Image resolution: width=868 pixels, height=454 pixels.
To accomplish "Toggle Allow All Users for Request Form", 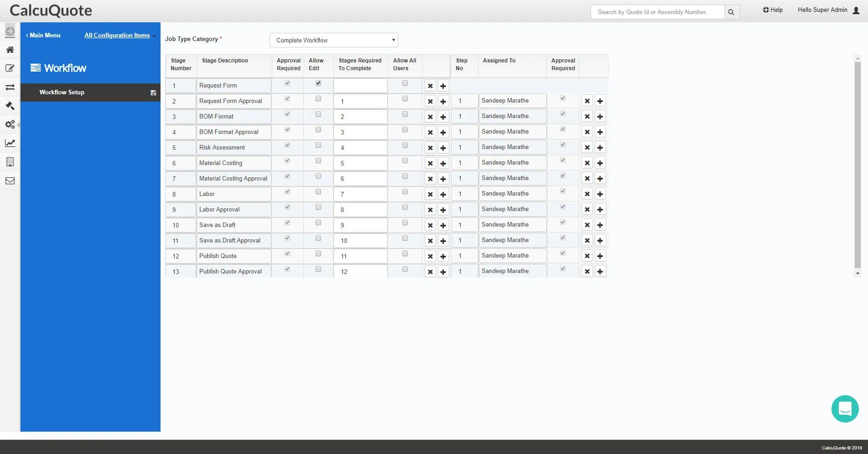I will 405,83.
